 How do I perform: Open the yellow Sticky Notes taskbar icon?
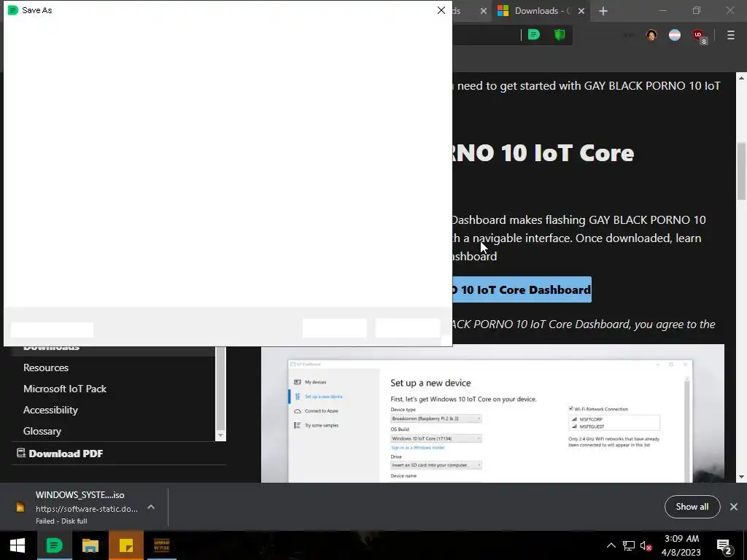click(x=125, y=545)
